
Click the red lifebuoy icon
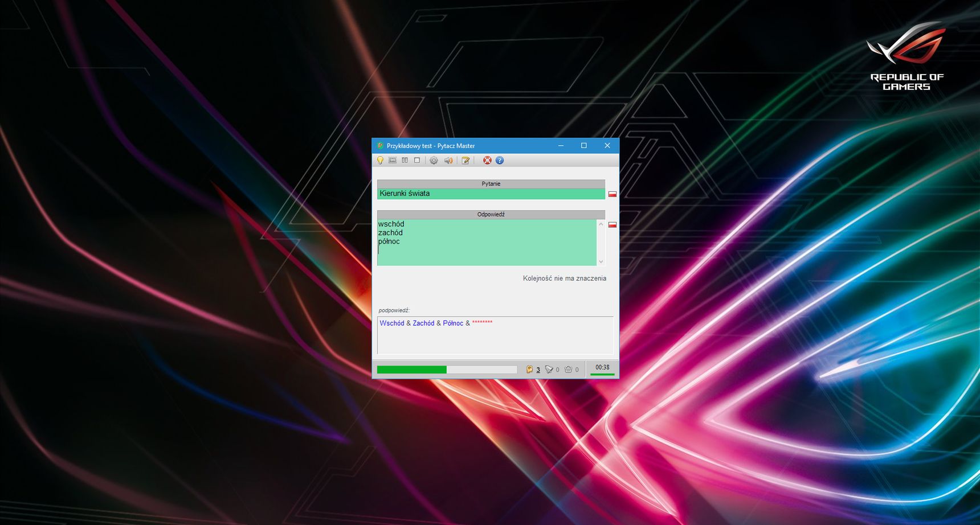coord(487,161)
